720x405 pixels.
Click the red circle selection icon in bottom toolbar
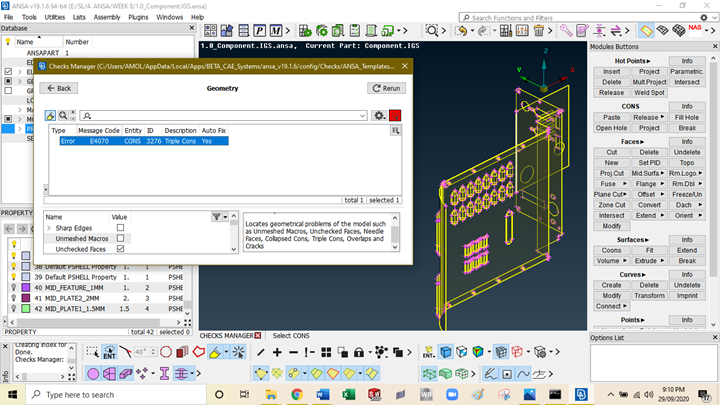click(x=166, y=352)
